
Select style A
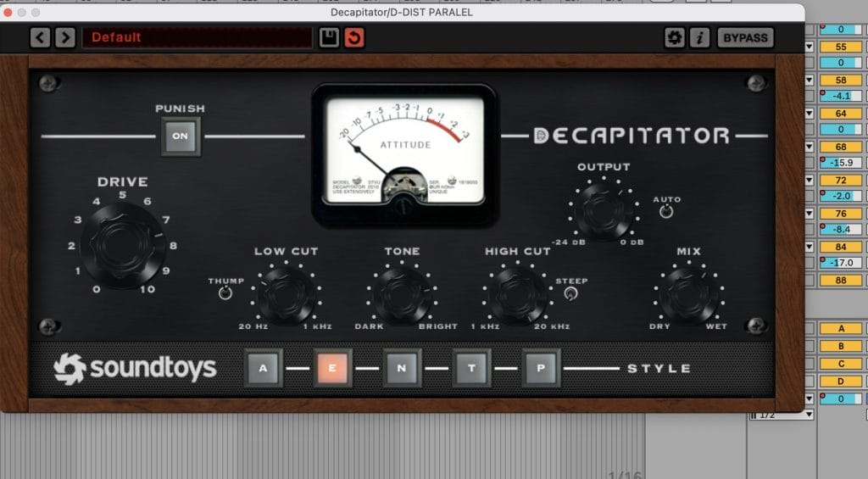[263, 368]
